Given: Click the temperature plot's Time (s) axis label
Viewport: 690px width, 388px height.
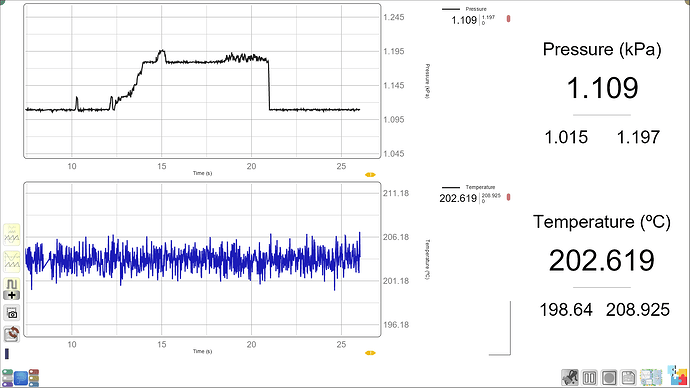Looking at the screenshot, I should [x=202, y=351].
